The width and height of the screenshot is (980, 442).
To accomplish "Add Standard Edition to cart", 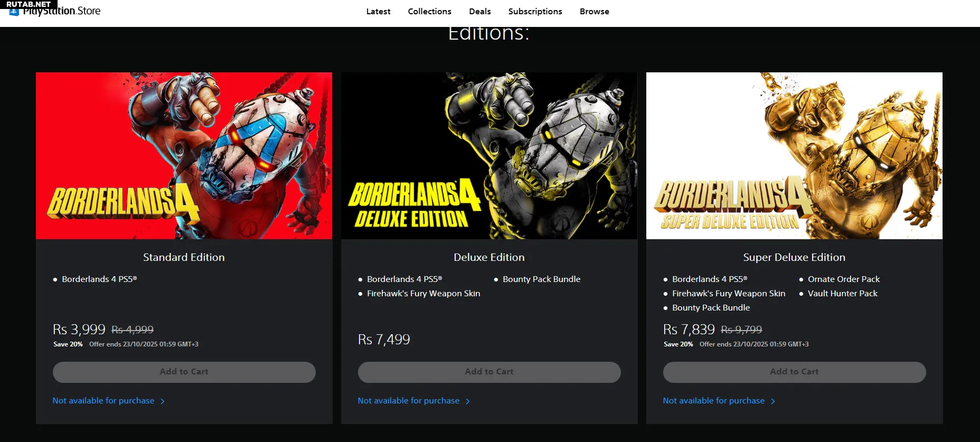I will (x=184, y=372).
